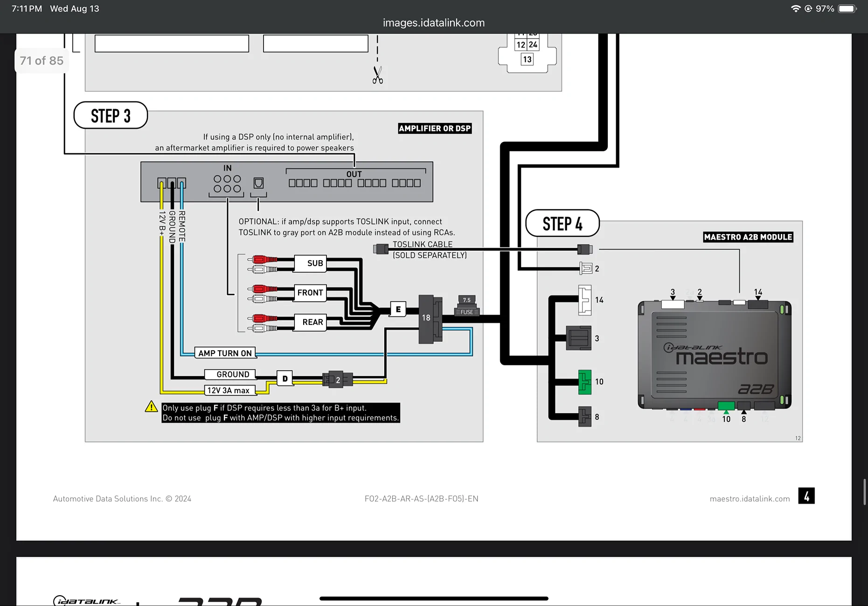Click the FRONT RCA label
This screenshot has width=868, height=606.
[310, 293]
